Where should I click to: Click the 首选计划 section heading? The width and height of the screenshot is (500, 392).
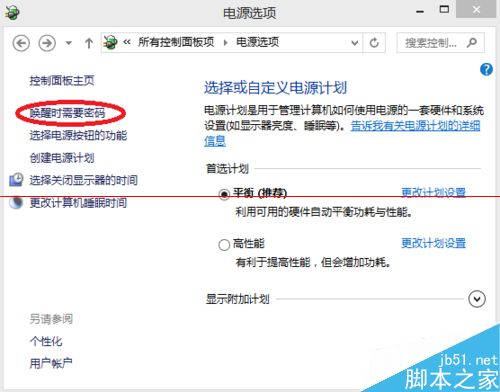[x=227, y=169]
